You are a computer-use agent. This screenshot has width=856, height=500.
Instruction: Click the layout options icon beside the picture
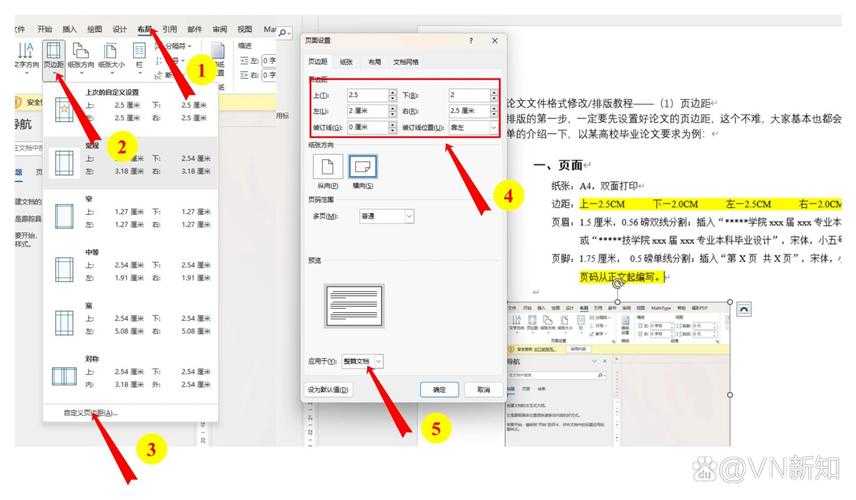(744, 309)
